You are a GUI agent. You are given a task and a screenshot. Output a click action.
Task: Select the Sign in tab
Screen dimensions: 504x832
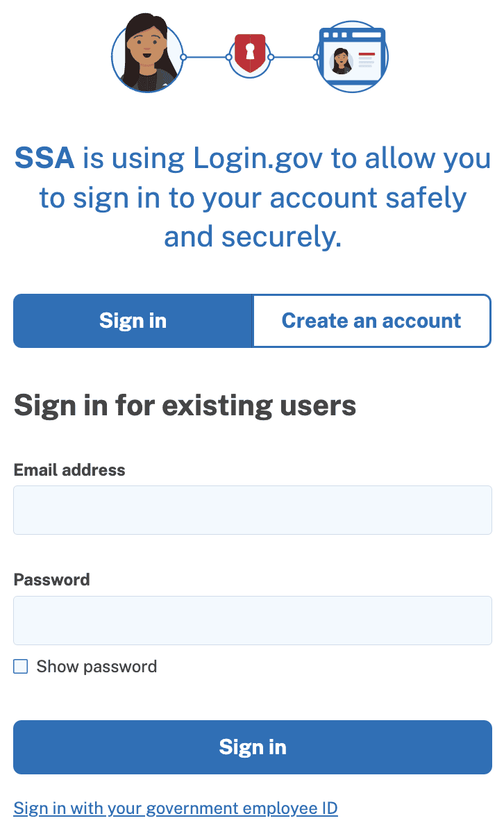(x=133, y=320)
